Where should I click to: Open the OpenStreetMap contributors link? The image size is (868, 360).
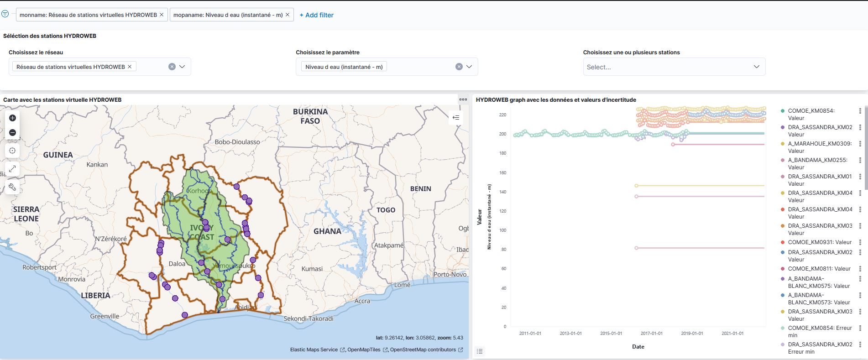coord(423,350)
